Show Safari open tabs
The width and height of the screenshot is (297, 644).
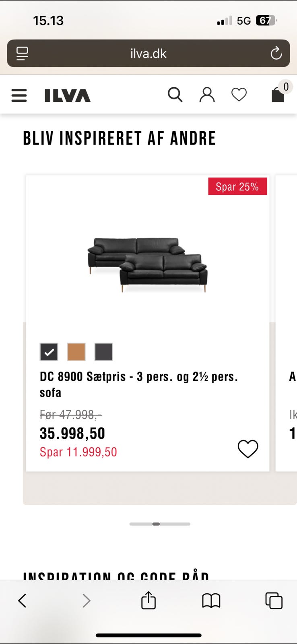tap(274, 601)
